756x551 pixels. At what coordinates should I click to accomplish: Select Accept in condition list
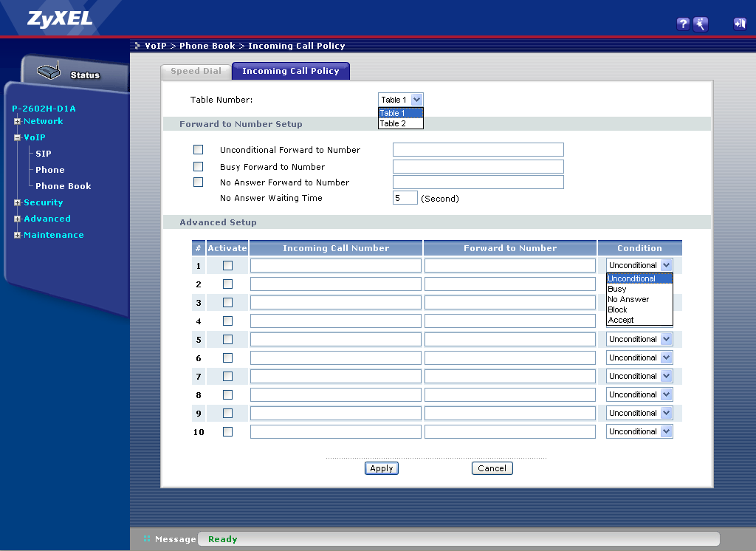[639, 320]
